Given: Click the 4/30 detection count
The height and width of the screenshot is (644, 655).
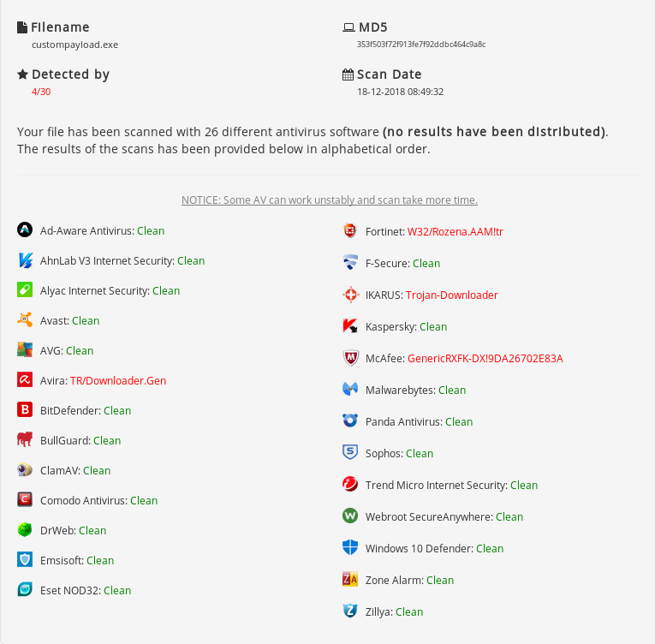Looking at the screenshot, I should pos(40,92).
